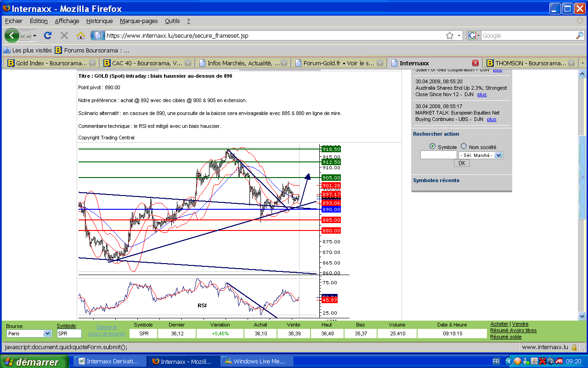This screenshot has height=368, width=588.
Task: Click the page vertical scrollbar down arrow
Action: coord(582,316)
